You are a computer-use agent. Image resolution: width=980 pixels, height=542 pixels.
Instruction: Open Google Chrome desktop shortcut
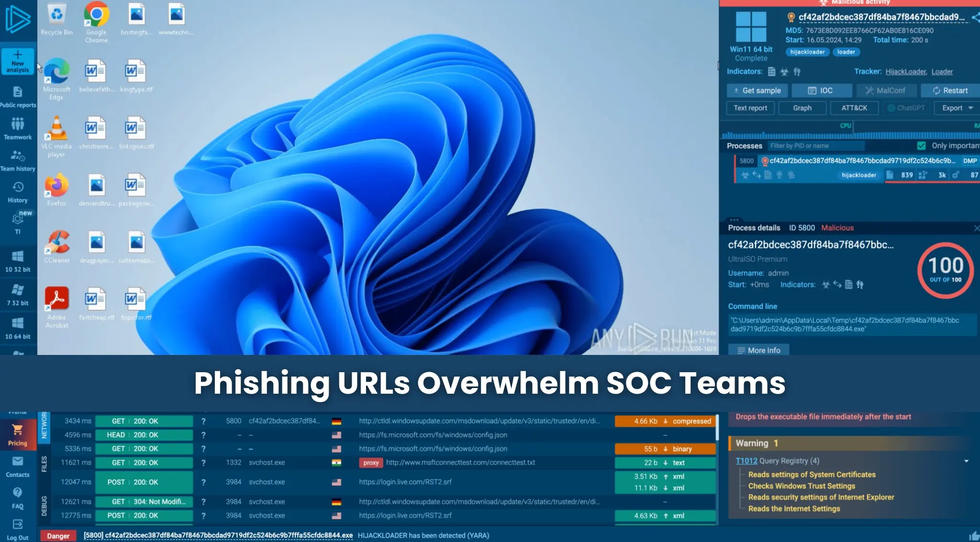(x=97, y=22)
